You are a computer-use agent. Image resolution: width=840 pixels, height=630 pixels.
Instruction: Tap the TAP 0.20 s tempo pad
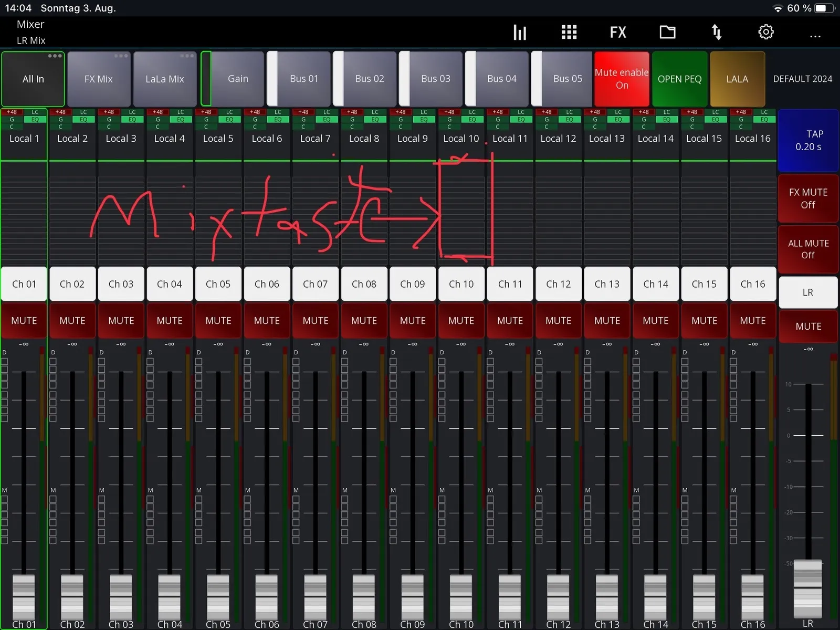point(808,140)
